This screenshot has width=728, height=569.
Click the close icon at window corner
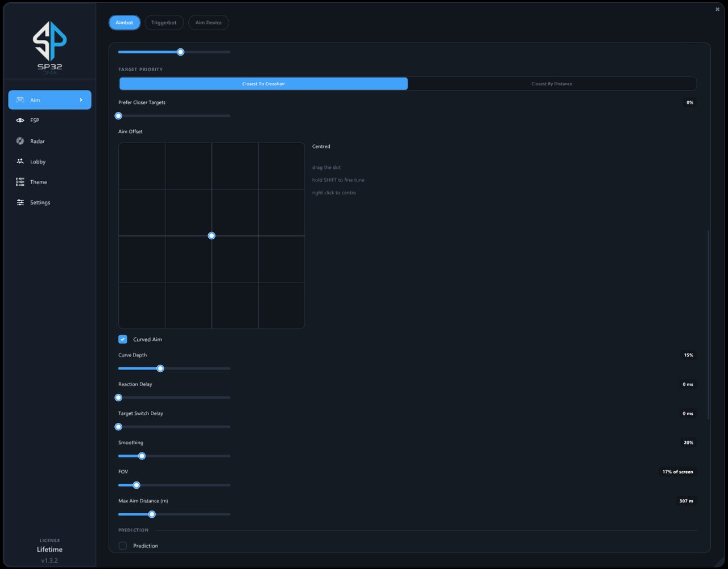(717, 9)
